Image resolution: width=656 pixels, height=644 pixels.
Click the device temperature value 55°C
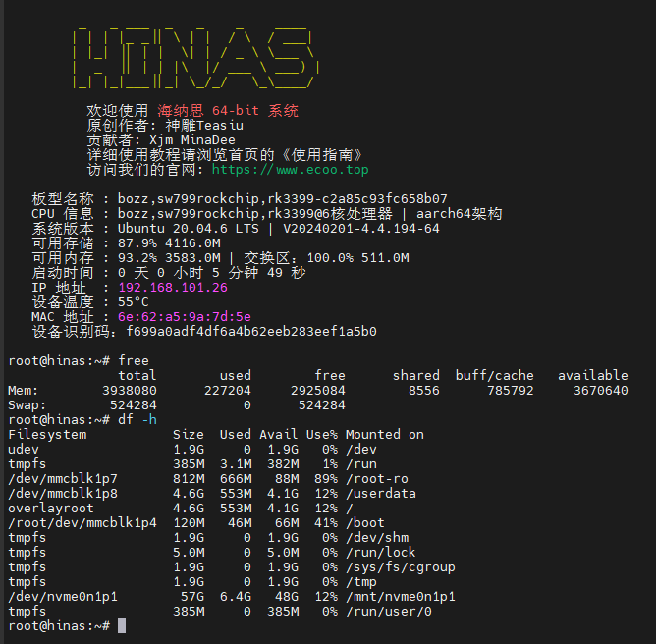click(134, 302)
